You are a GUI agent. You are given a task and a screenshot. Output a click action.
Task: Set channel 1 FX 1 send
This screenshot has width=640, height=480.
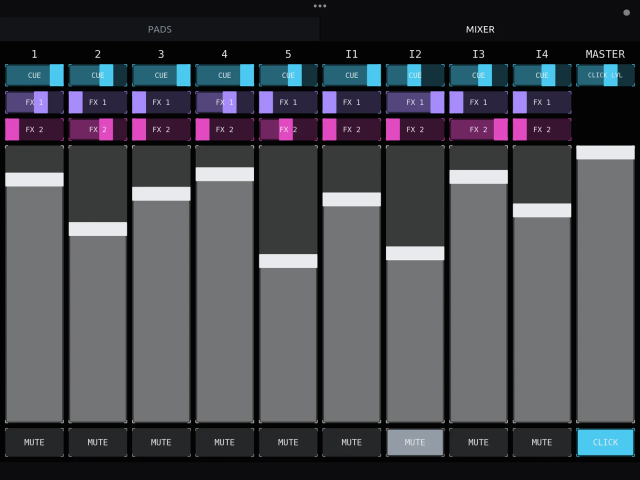(x=34, y=102)
